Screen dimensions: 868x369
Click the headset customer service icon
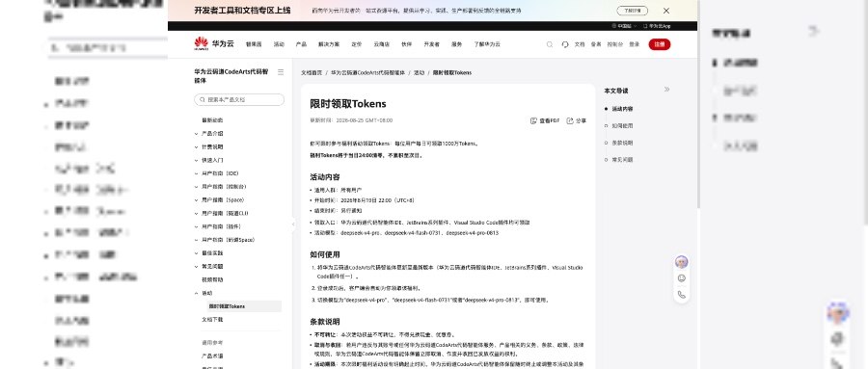coord(564,44)
